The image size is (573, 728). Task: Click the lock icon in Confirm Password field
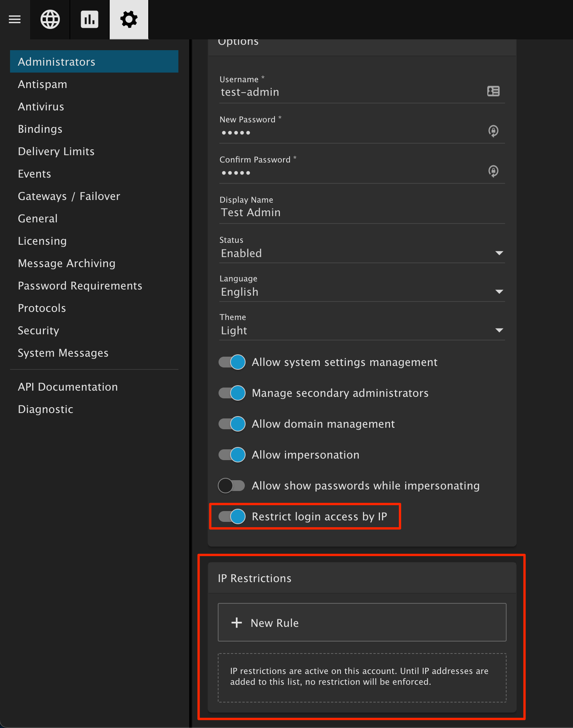tap(493, 171)
